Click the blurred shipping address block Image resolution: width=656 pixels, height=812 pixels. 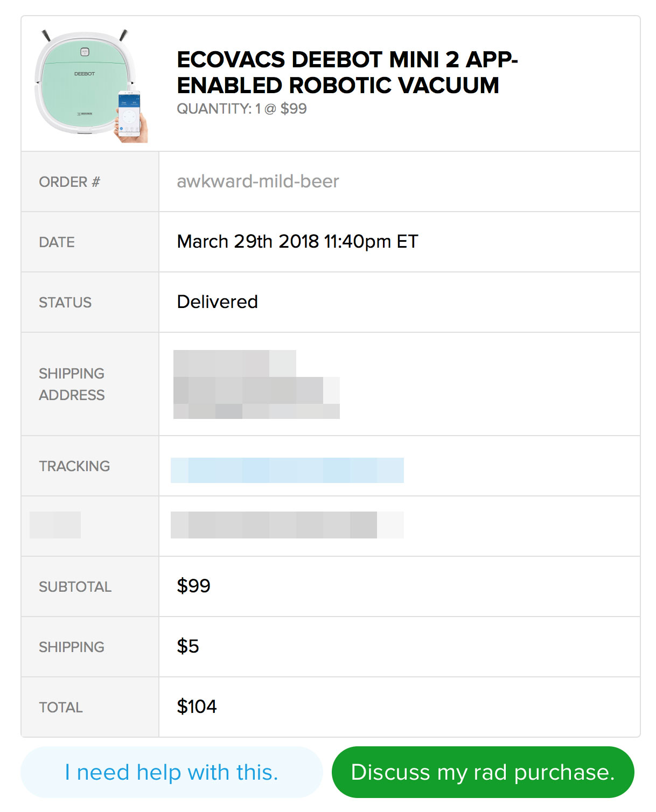tap(256, 384)
